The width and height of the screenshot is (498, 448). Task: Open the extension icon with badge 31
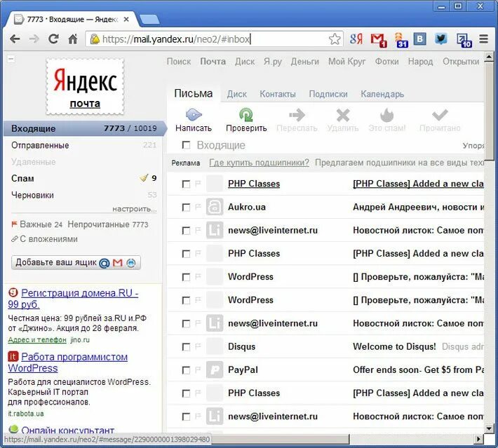401,40
